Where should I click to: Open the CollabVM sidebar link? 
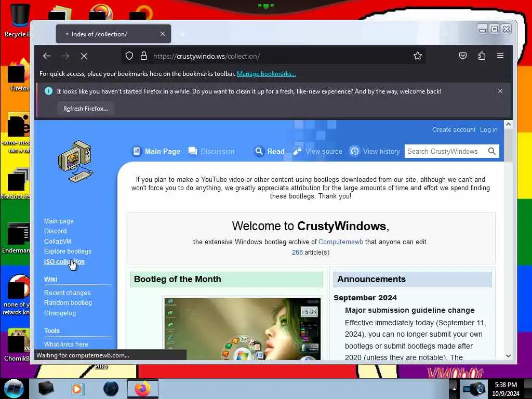57,241
